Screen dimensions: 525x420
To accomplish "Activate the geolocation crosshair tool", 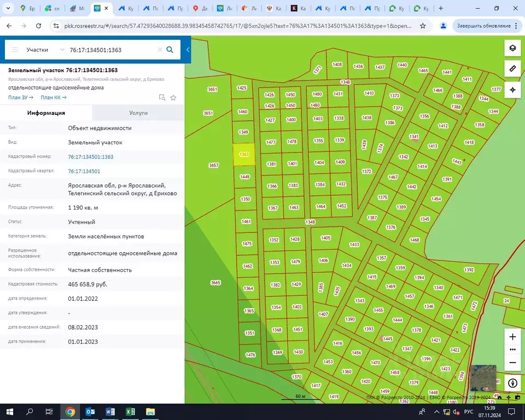I will [x=512, y=90].
